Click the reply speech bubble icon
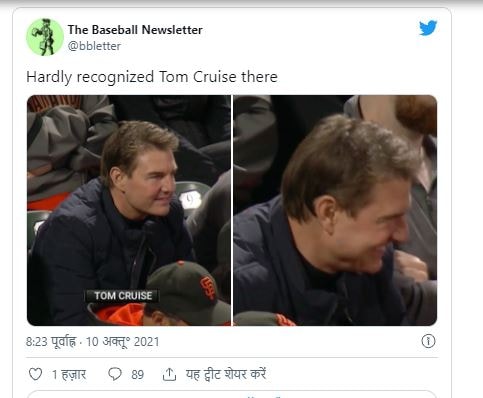The width and height of the screenshot is (483, 398). pos(115,374)
